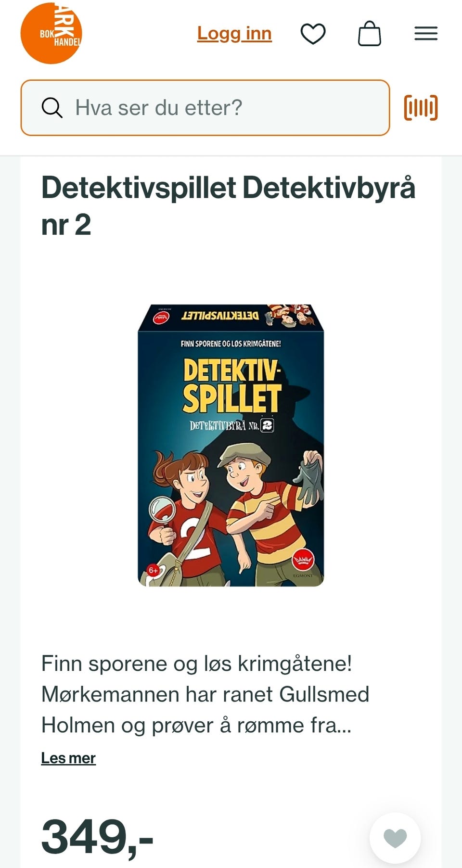Screen dimensions: 462x868
Task: Click the red Damm logo at box bottom
Action: coord(304,560)
